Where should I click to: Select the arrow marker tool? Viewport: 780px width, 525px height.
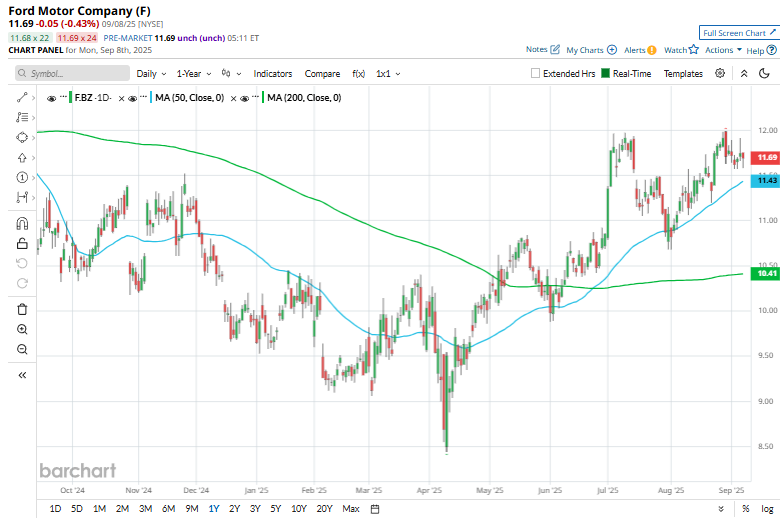(22, 158)
